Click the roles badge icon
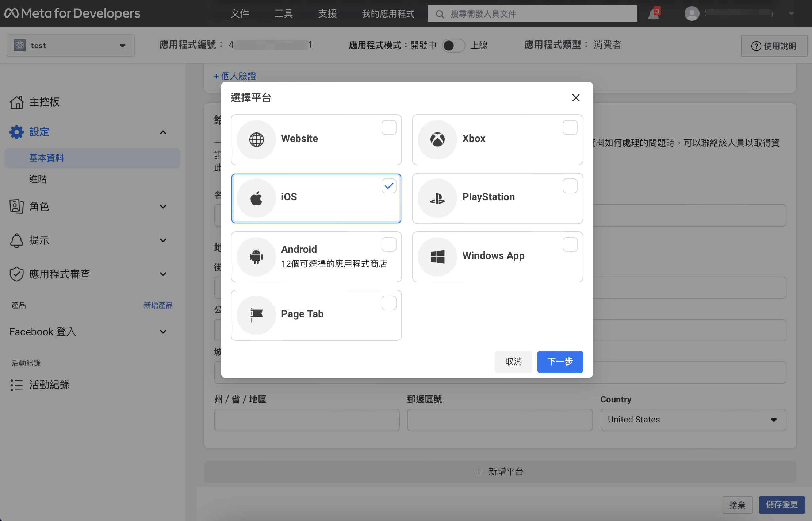Viewport: 812px width, 521px height. [17, 207]
